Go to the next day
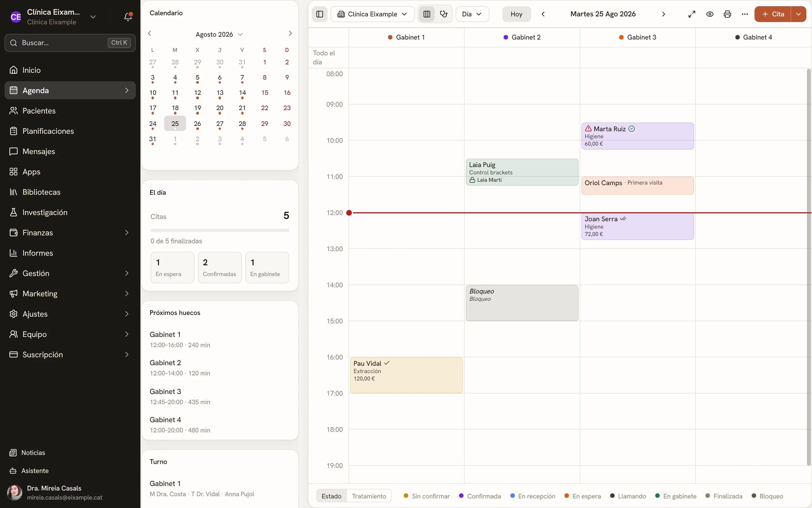812x508 pixels. 663,14
